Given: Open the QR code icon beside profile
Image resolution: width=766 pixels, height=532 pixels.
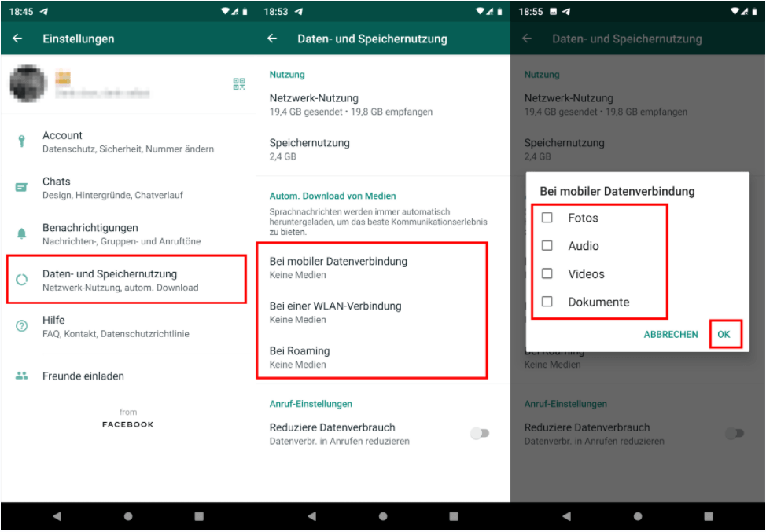Looking at the screenshot, I should click(x=239, y=84).
